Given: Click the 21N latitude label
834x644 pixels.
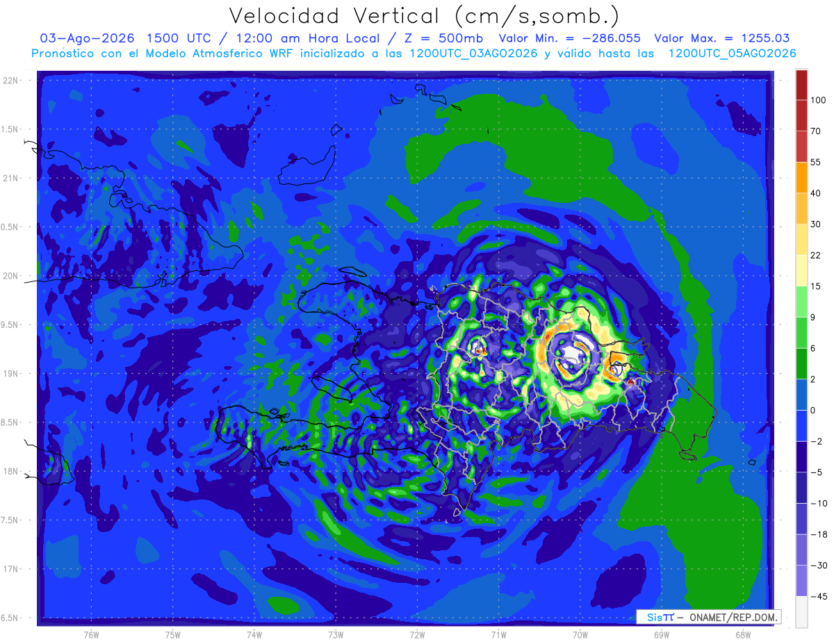Looking at the screenshot, I should (x=11, y=178).
